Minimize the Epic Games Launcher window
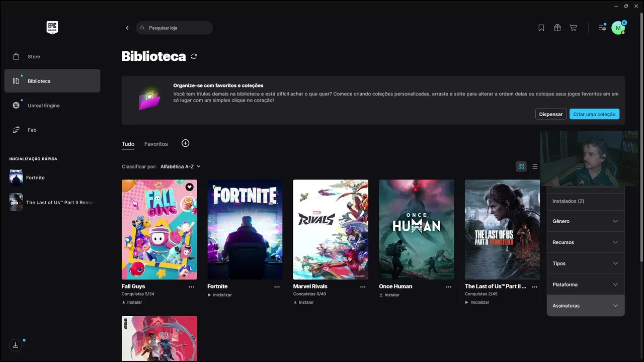The width and height of the screenshot is (644, 362). pyautogui.click(x=616, y=6)
